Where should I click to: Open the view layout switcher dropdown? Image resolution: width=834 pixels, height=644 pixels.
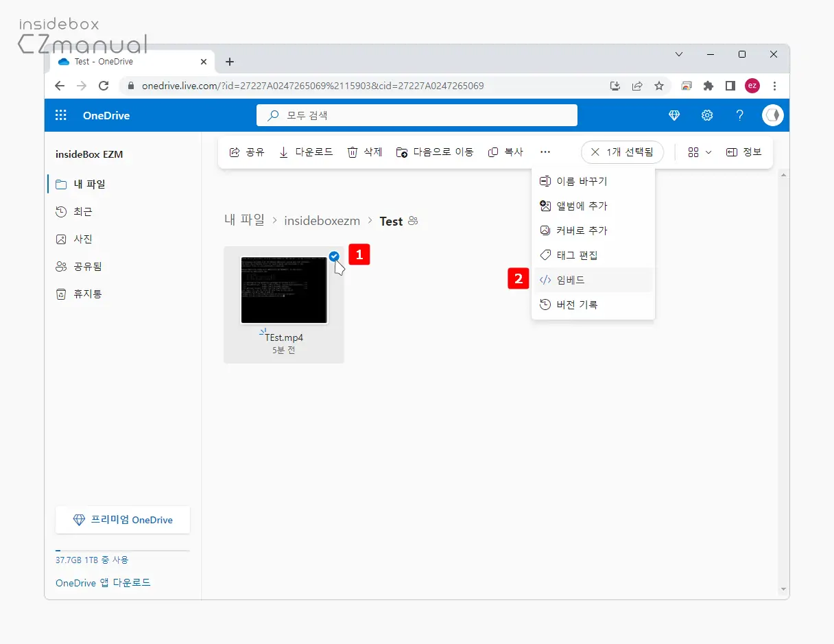700,152
